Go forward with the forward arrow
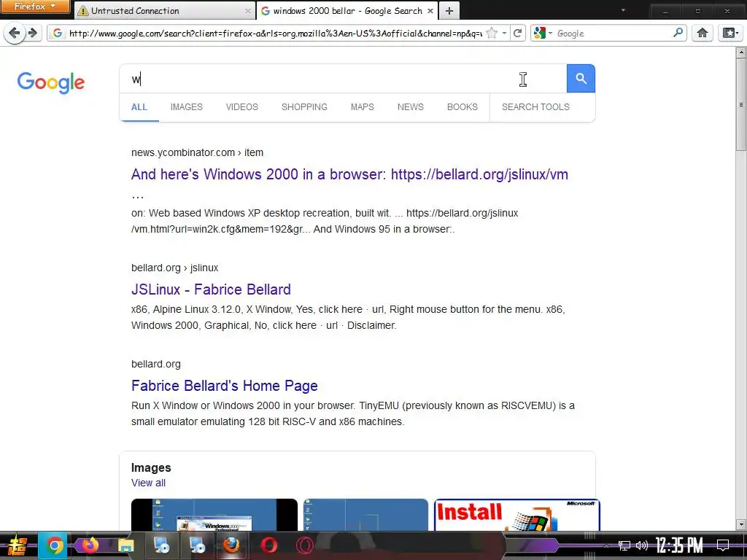The image size is (747, 560). (x=32, y=34)
